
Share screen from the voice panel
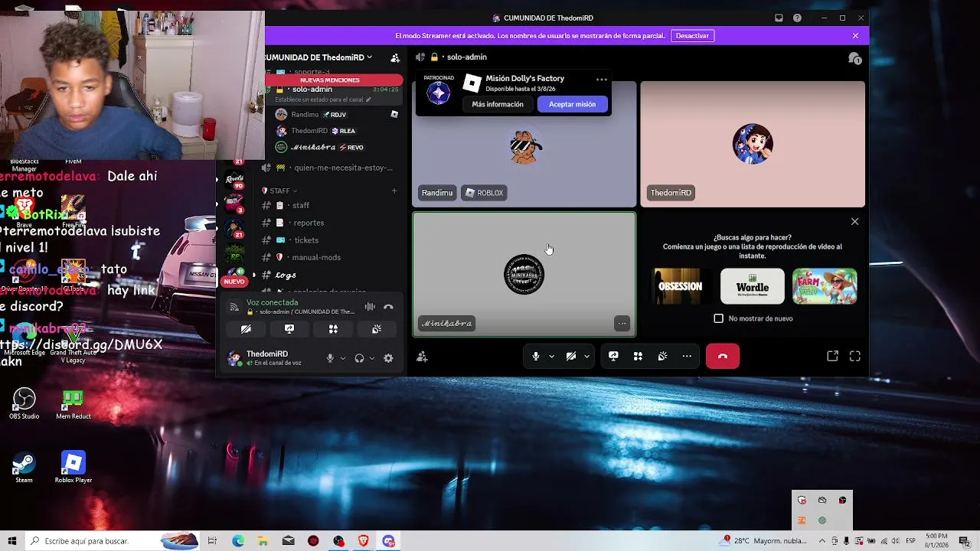[x=289, y=329]
